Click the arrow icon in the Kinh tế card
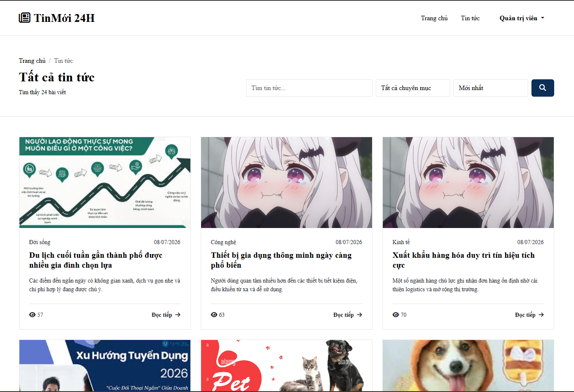This screenshot has height=392, width=574. click(x=541, y=315)
